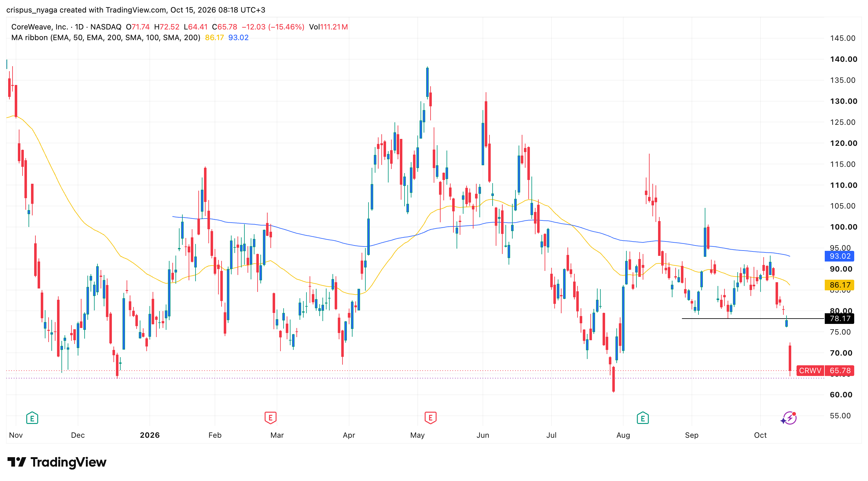868x481 pixels.
Task: Click the TradingView.com text in the header
Action: click(x=135, y=10)
